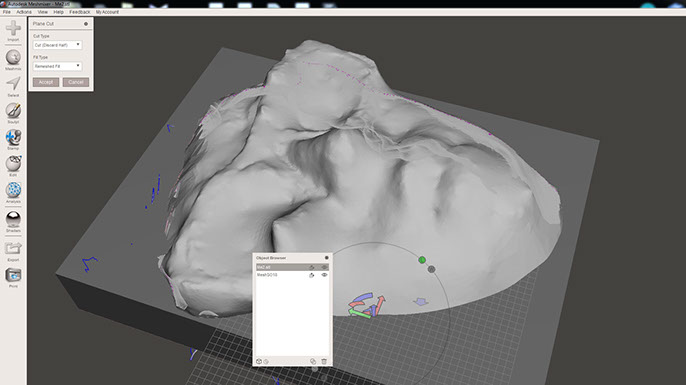Click the Plane Cut panel title
Screen dimensions: 686x385
click(x=43, y=24)
